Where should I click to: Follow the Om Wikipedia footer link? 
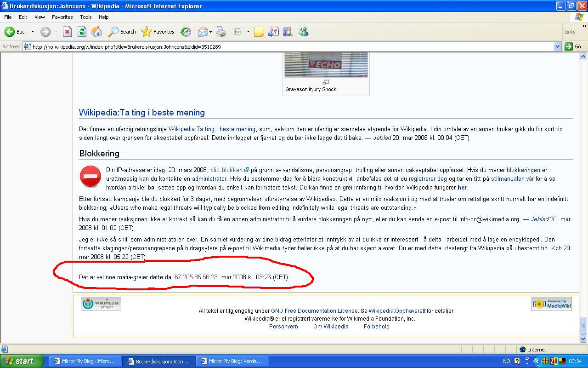[331, 326]
